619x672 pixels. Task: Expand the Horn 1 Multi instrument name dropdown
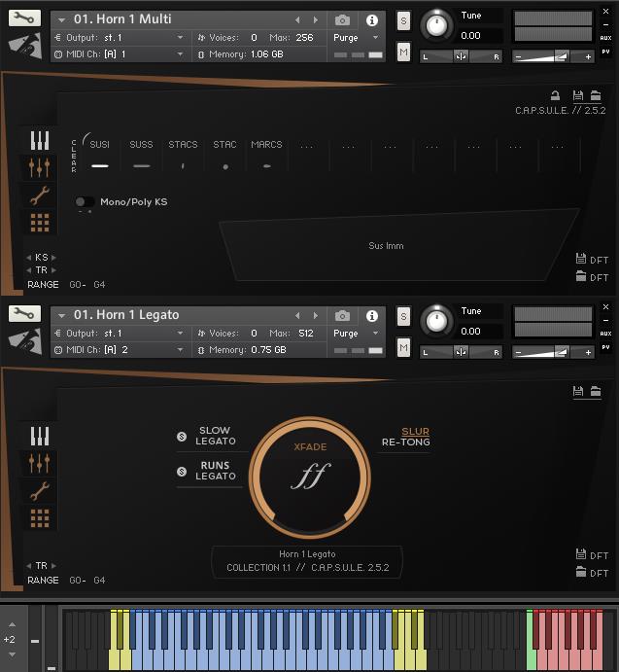[x=62, y=19]
